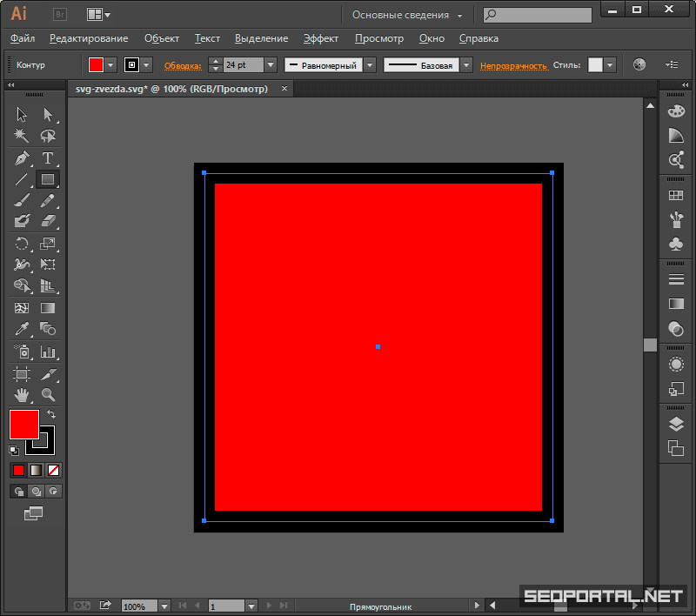Select the Hand tool
This screenshot has height=616, width=696.
coord(22,395)
